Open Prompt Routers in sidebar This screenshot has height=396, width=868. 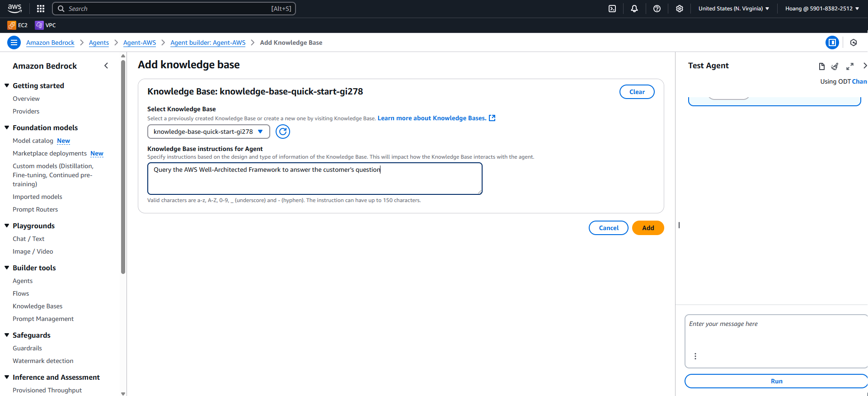(35, 209)
